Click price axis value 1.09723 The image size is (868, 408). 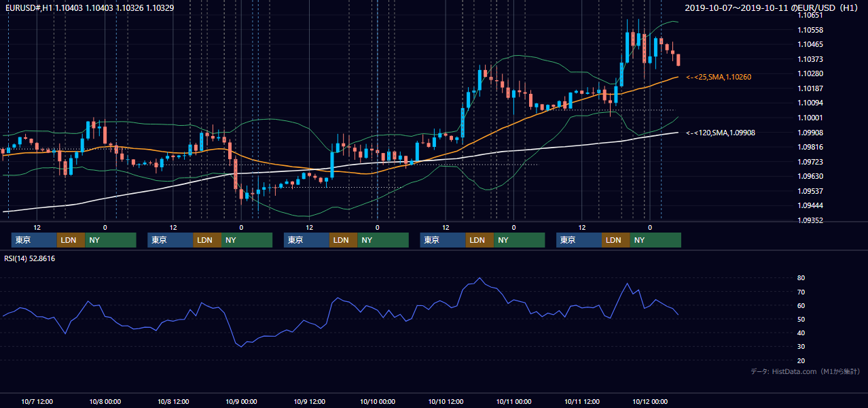click(811, 162)
